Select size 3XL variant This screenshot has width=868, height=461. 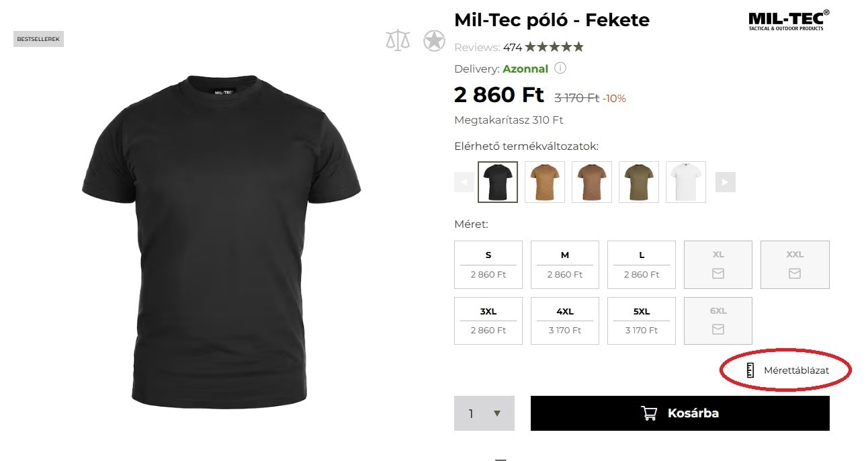(x=488, y=321)
